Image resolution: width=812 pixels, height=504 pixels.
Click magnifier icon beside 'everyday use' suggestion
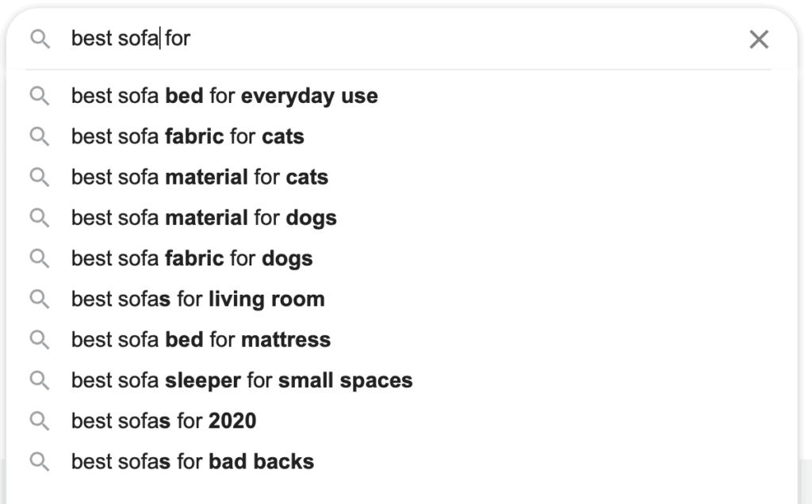tap(40, 96)
